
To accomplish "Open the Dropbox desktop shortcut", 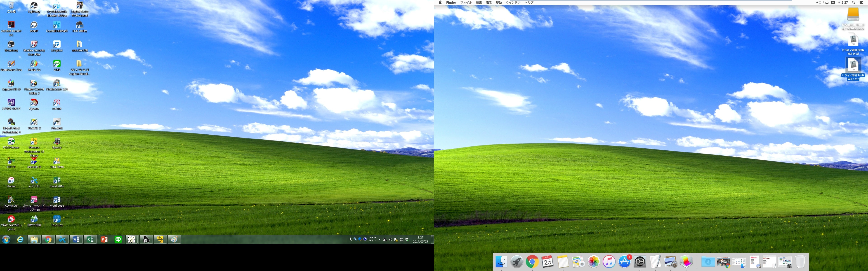I will coord(57,47).
